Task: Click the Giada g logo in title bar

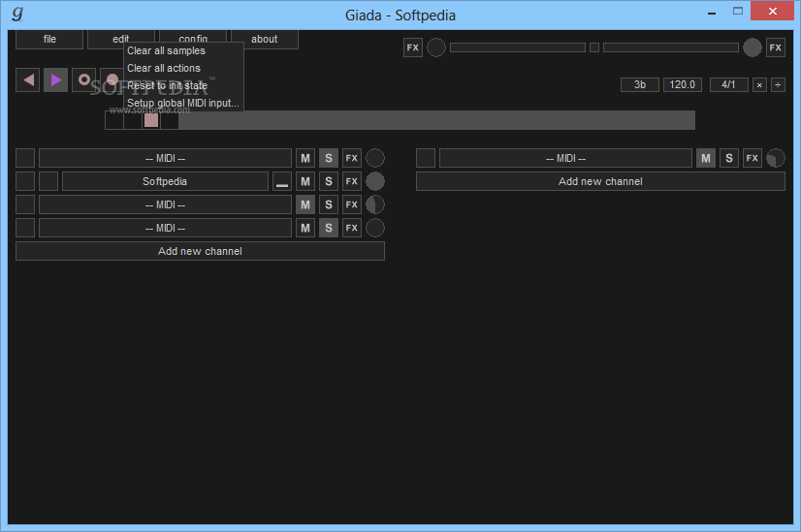Action: [x=17, y=13]
